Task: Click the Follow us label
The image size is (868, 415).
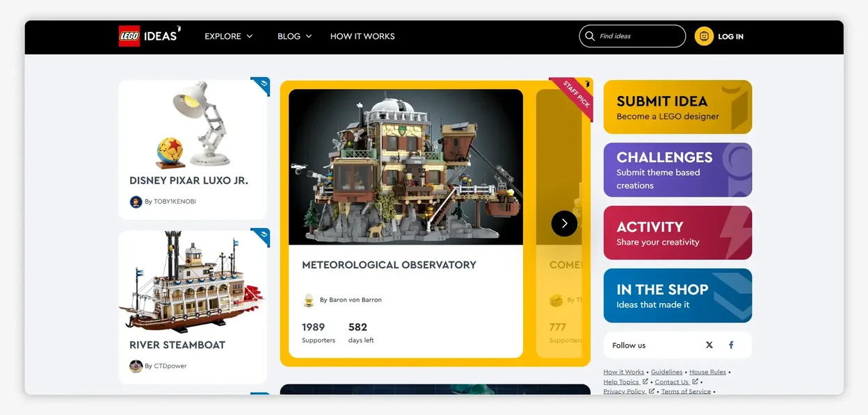Action: tap(629, 345)
